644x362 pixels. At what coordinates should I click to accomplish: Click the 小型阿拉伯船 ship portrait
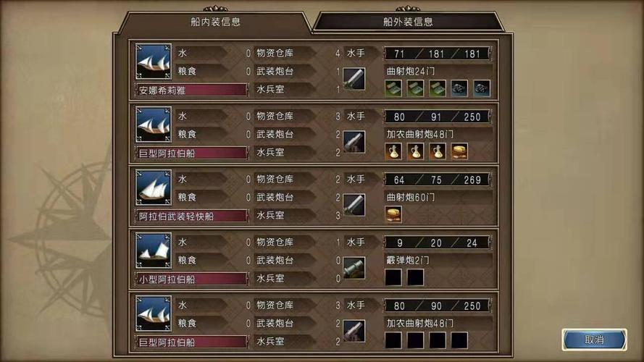coord(153,251)
